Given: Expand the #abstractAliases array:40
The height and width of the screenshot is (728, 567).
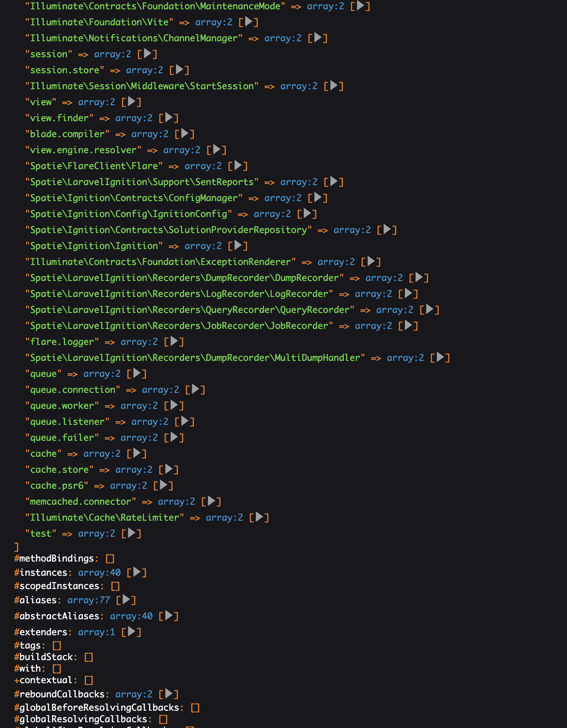Looking at the screenshot, I should pos(169,616).
